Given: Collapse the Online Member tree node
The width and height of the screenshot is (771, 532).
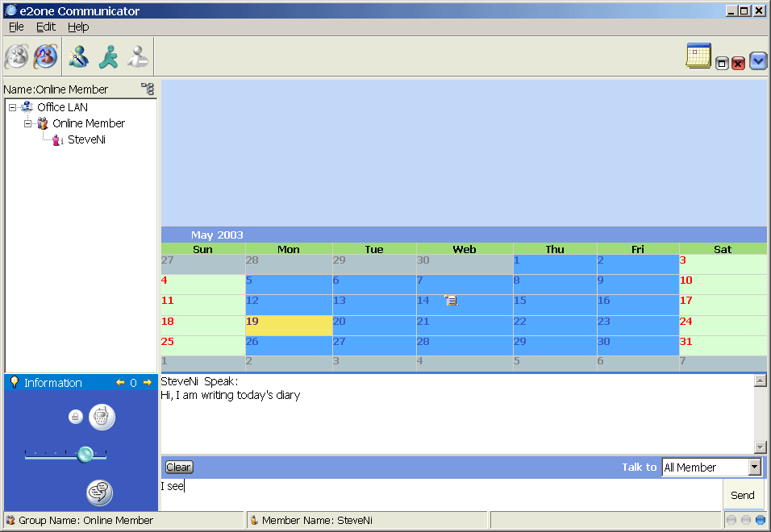Looking at the screenshot, I should pos(27,123).
